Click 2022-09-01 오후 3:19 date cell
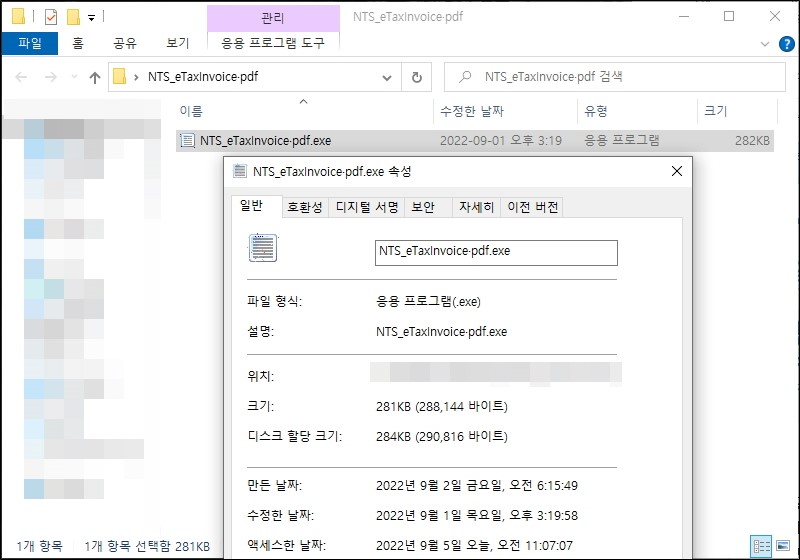The height and width of the screenshot is (560, 800). [501, 141]
